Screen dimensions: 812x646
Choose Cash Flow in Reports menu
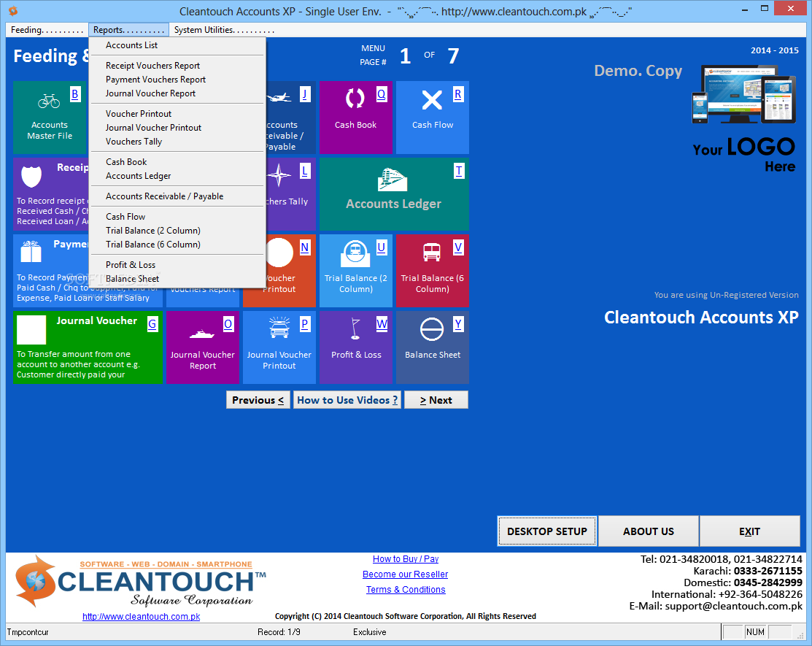[177, 217]
